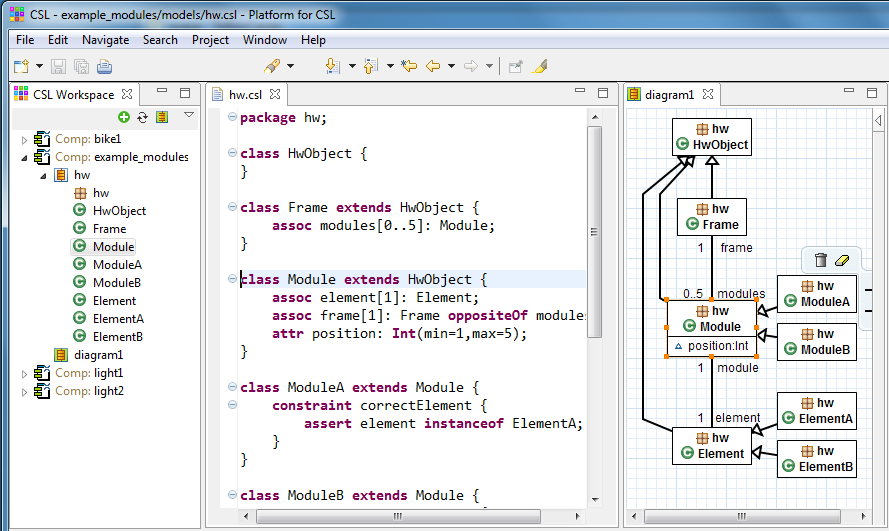
Task: Expand the Comp: bike1 tree node
Action: [25, 139]
